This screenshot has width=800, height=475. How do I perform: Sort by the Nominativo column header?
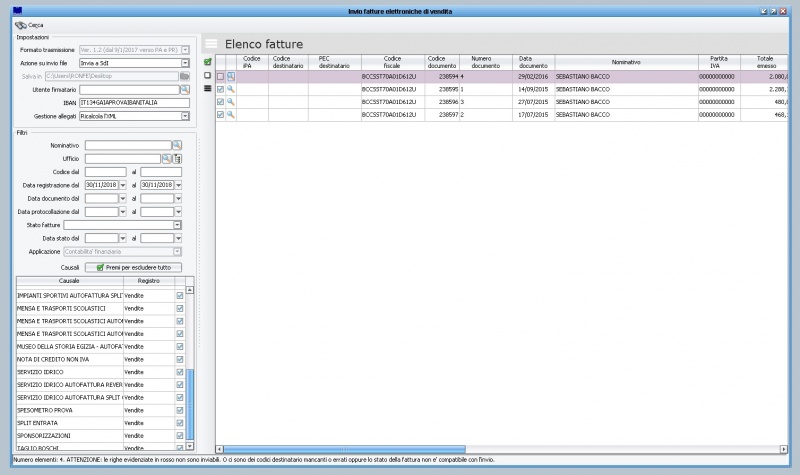625,62
